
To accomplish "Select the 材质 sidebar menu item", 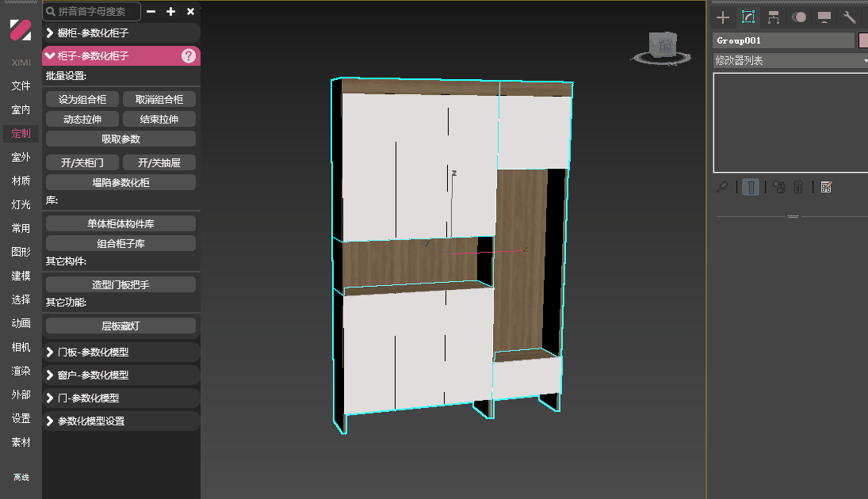I will click(x=21, y=181).
